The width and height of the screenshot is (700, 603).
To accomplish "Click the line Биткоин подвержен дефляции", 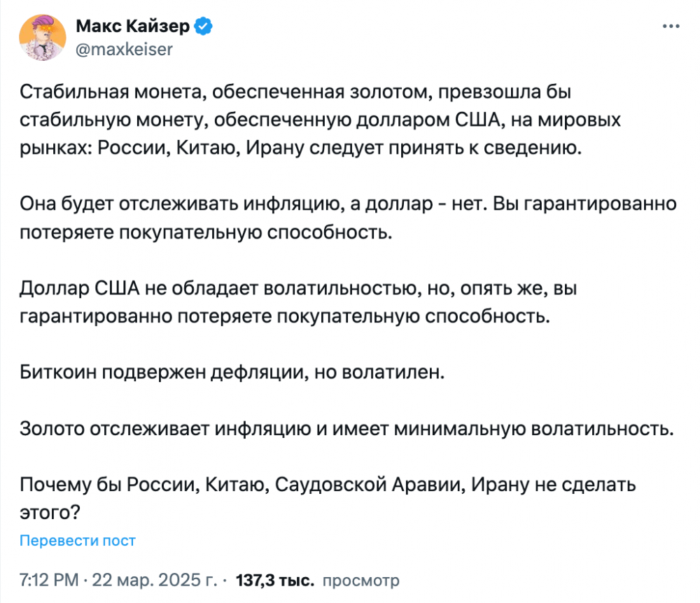I will [232, 372].
